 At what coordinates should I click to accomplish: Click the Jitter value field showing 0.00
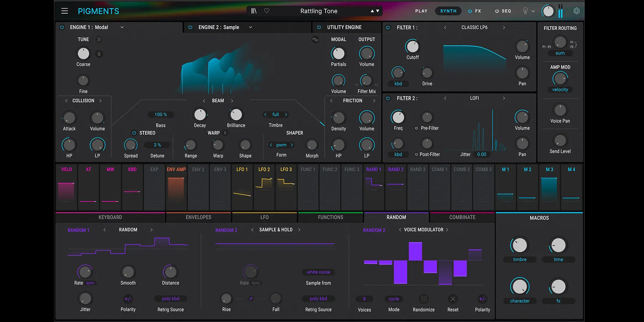click(x=482, y=154)
